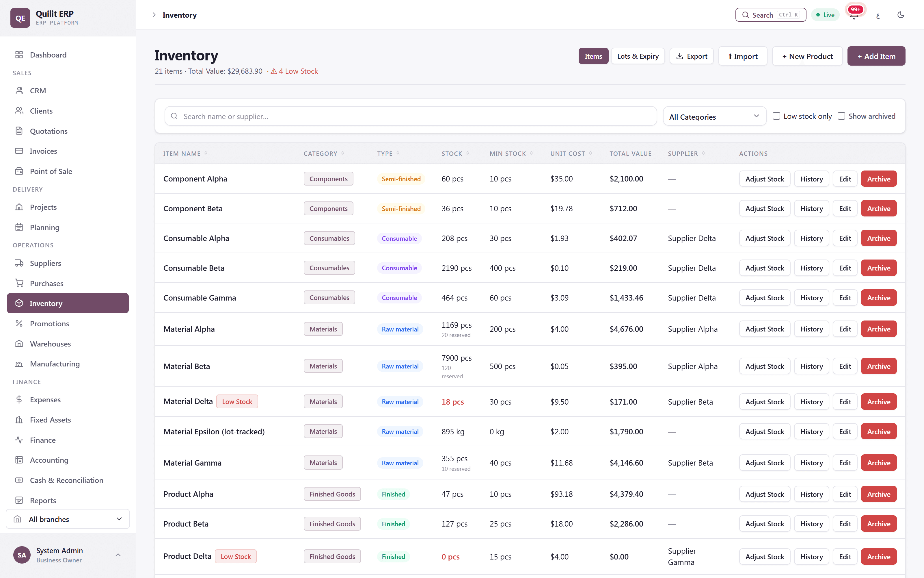Archive the Product Delta item

pyautogui.click(x=879, y=557)
